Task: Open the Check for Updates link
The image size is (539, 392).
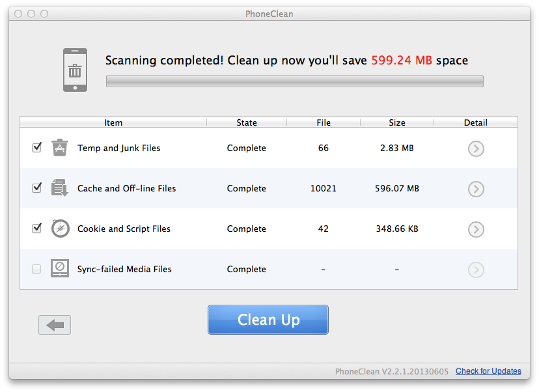Action: (488, 371)
